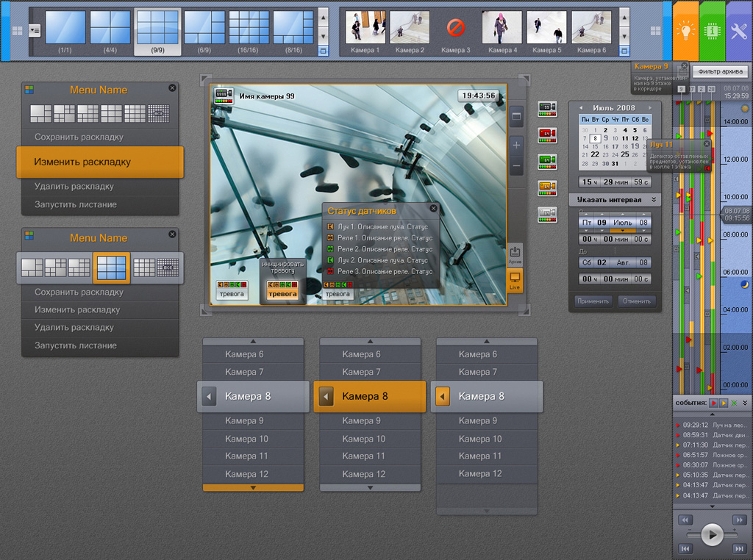Open the Июль month dropdown arrow
The image size is (753, 560).
[622, 231]
